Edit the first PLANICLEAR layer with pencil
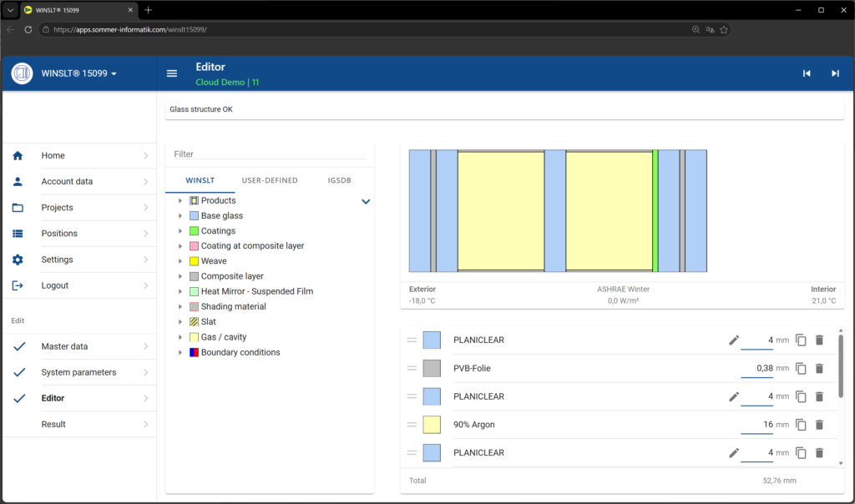This screenshot has width=855, height=504. (x=734, y=340)
